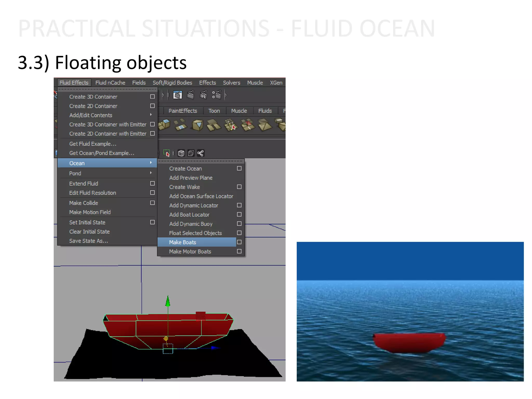Viewport: 532px width, 399px height.
Task: Open the Solvers menu
Action: coord(232,83)
